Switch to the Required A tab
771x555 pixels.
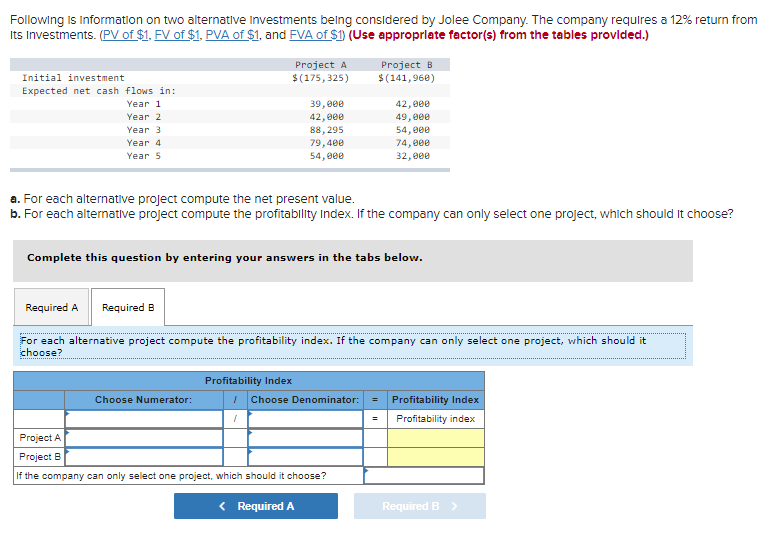tap(52, 307)
